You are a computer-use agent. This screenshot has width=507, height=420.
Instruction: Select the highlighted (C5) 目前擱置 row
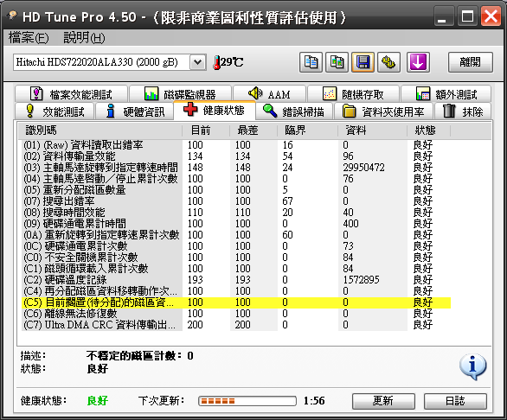click(x=236, y=302)
